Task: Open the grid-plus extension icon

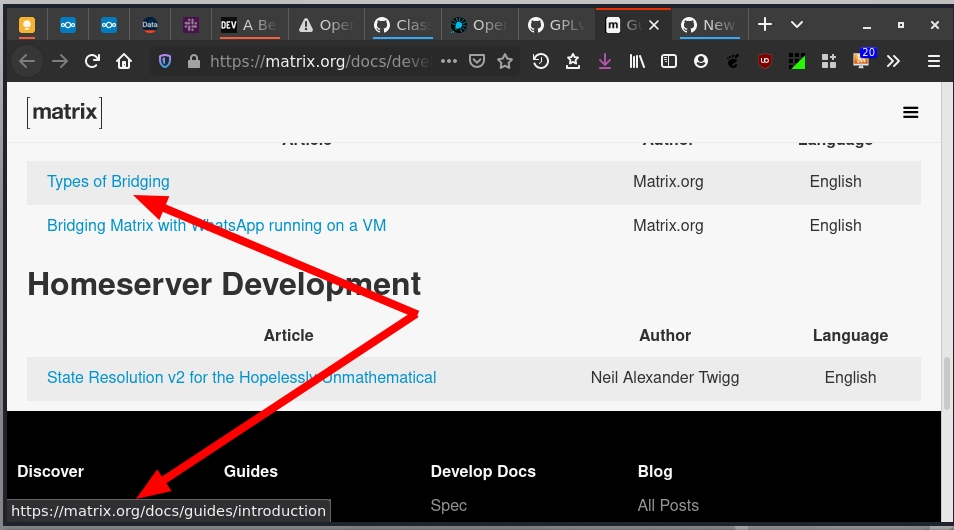Action: 829,61
